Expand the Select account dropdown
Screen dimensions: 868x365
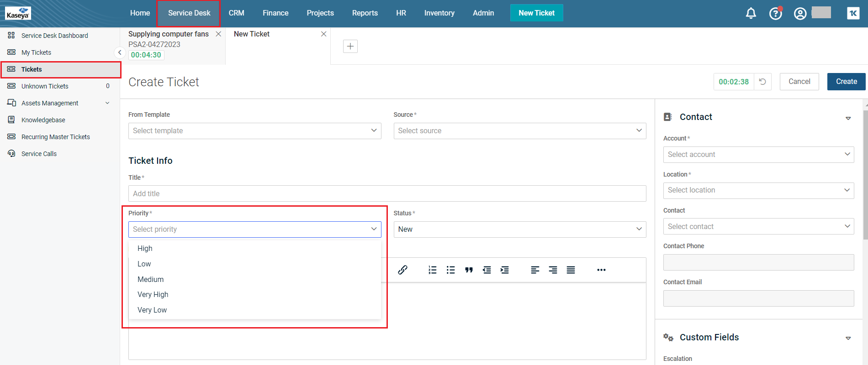point(758,155)
